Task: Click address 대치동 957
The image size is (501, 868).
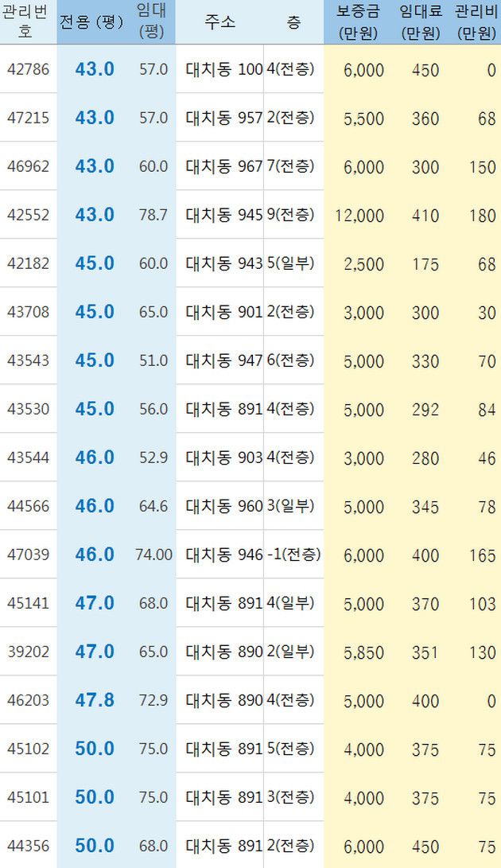Action: pos(224,119)
